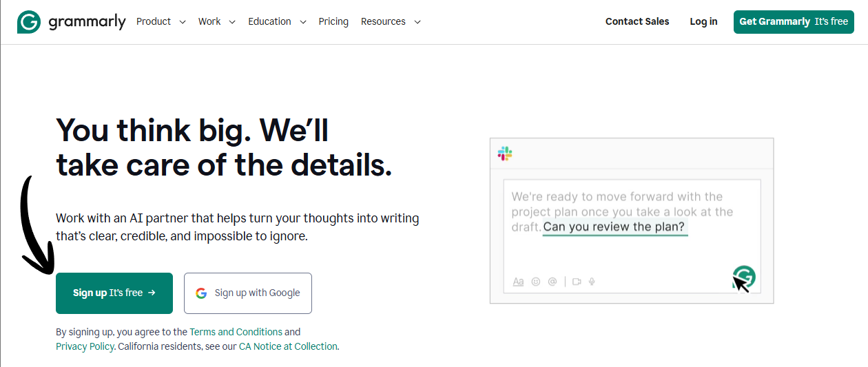Click the Aa text formatting icon
Image resolution: width=868 pixels, height=367 pixels.
[519, 282]
